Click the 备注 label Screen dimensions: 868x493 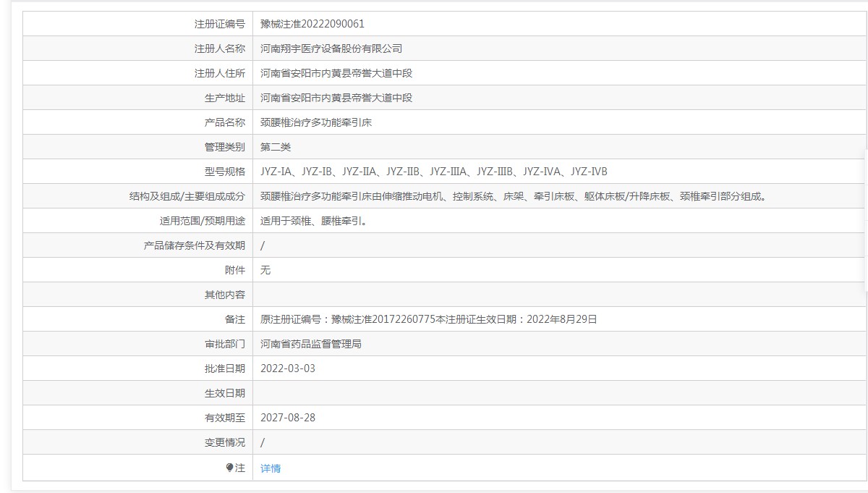[235, 319]
